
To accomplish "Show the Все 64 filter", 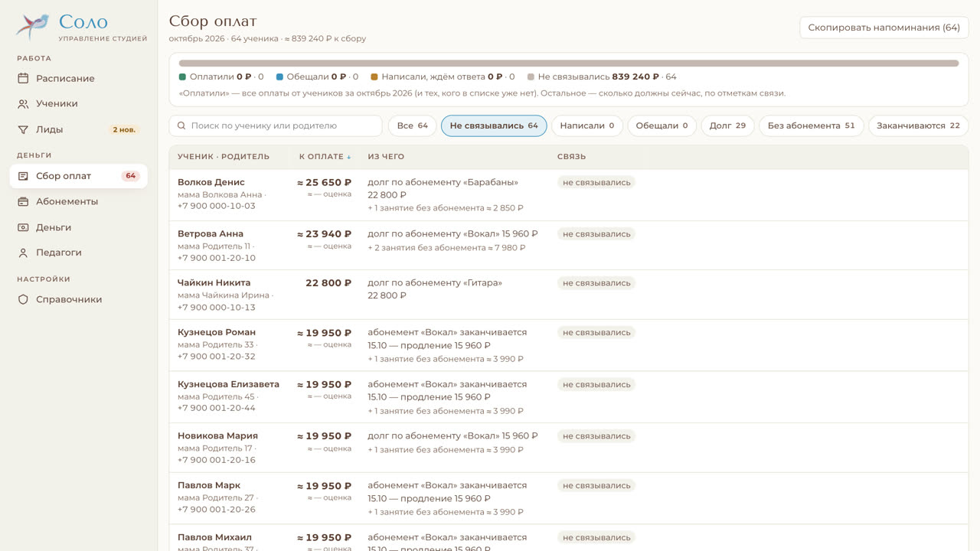I will pos(412,126).
